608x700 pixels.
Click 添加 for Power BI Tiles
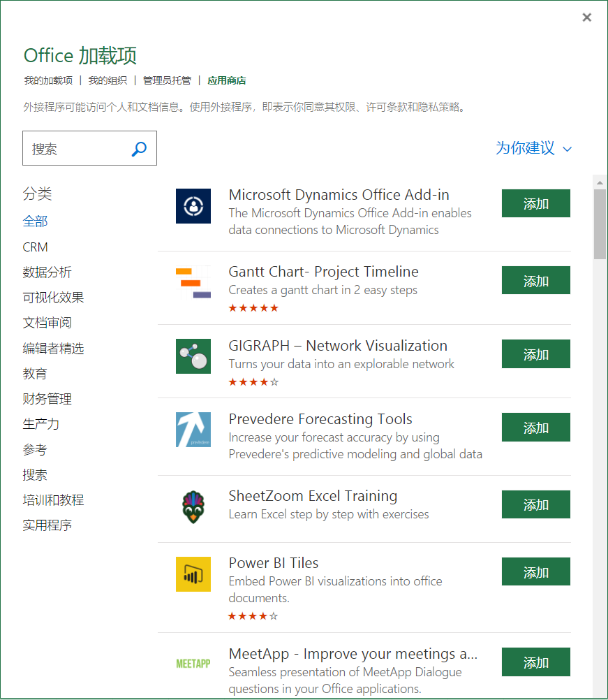[535, 571]
